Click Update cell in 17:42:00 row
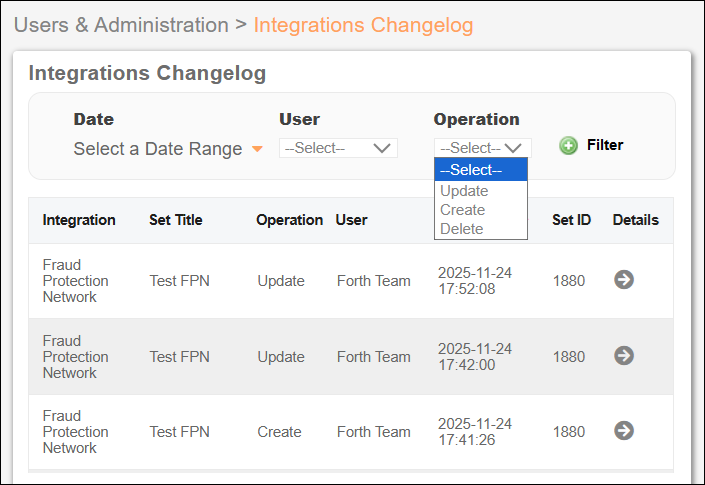The height and width of the screenshot is (485, 705). (x=281, y=357)
